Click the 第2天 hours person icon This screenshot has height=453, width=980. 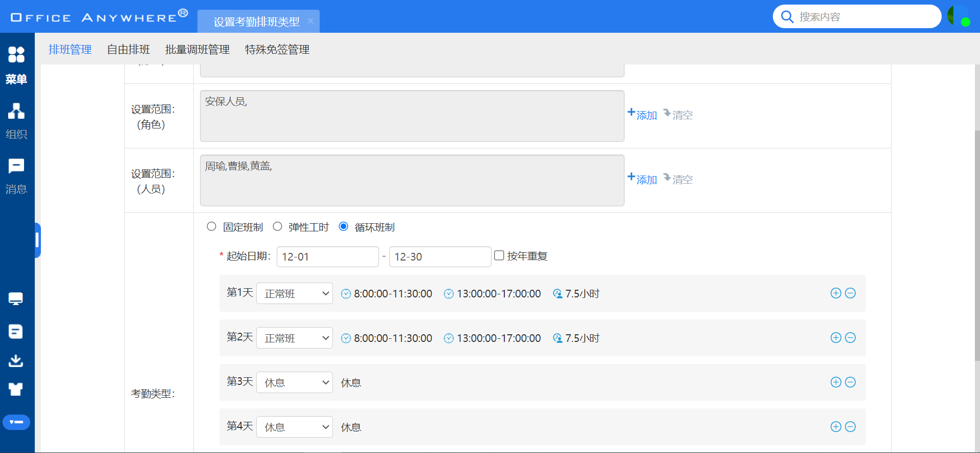pos(558,338)
